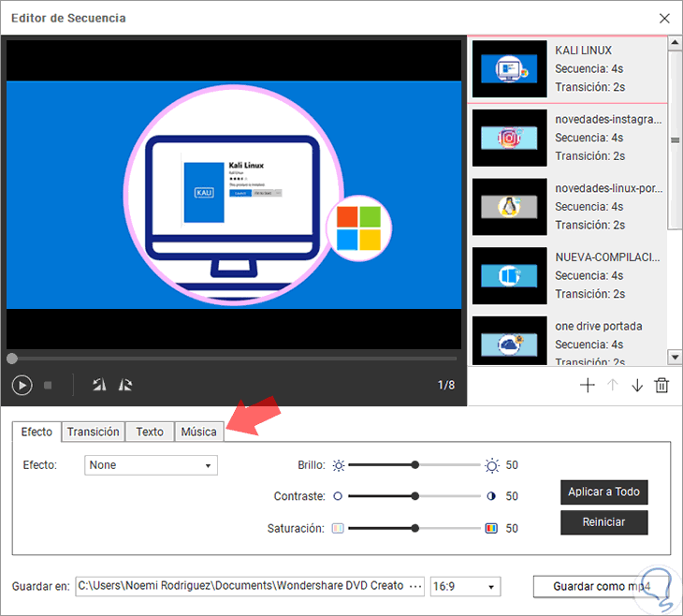Click the Reiniciar button
Viewport: 683px width, 616px height.
(604, 522)
